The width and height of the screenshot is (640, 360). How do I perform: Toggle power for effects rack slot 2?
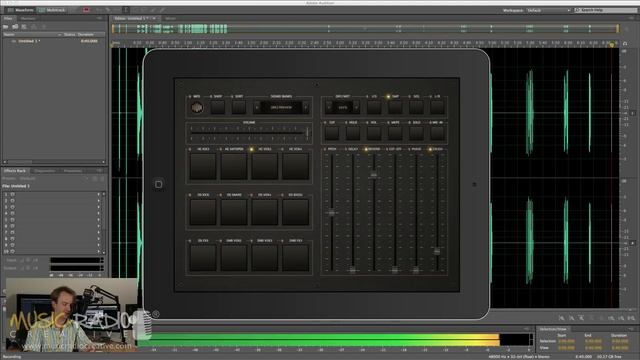pos(13,201)
